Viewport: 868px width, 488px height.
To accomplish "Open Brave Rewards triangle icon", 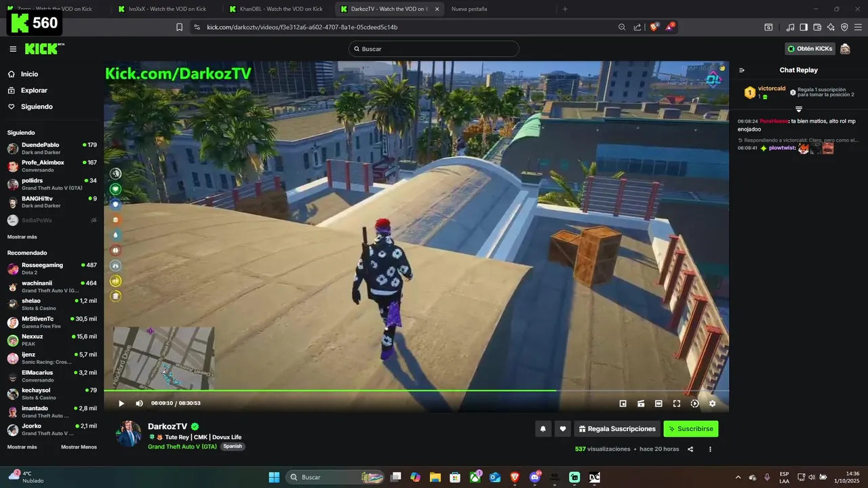I will tap(671, 27).
